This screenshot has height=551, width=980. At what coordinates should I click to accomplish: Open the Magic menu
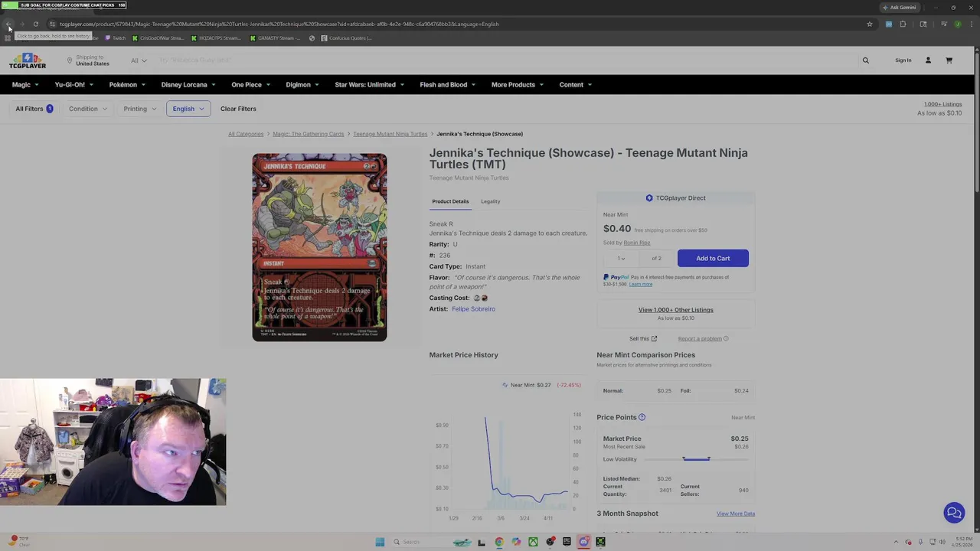(x=25, y=85)
